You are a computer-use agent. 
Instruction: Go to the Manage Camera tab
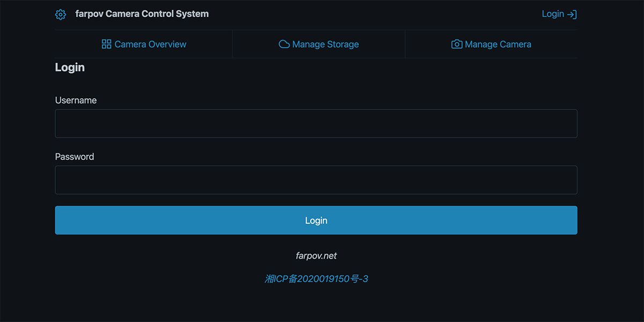coord(497,45)
